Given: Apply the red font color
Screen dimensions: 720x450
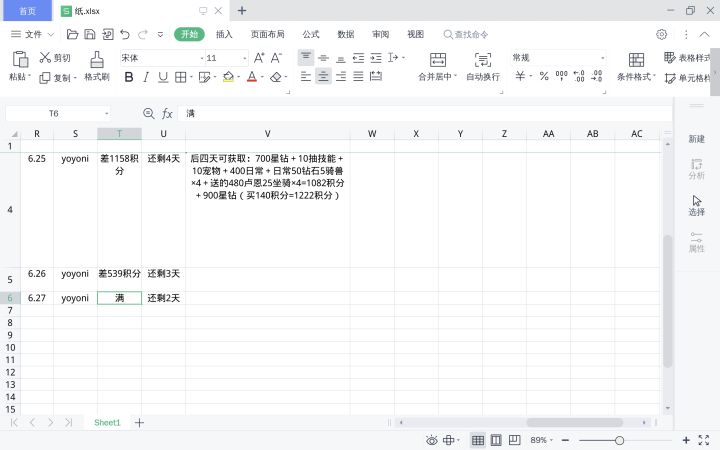Looking at the screenshot, I should point(252,77).
